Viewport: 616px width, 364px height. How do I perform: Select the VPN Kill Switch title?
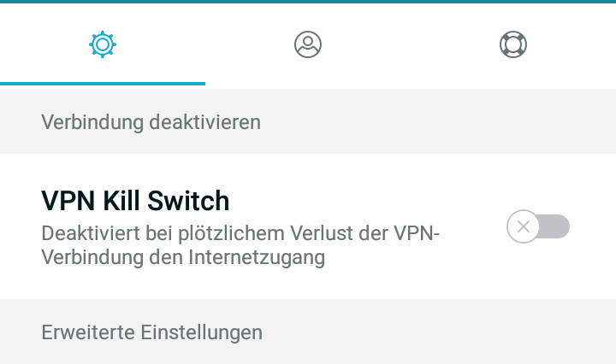click(x=135, y=201)
